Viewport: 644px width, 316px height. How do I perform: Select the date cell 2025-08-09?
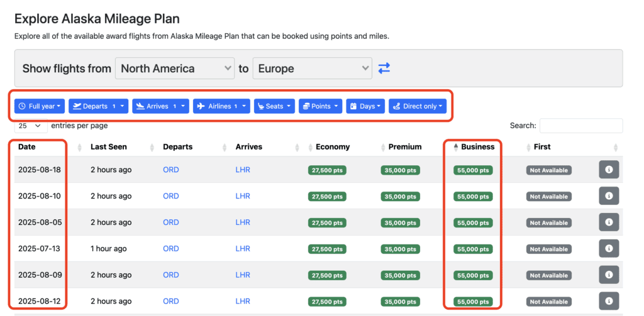pyautogui.click(x=40, y=275)
